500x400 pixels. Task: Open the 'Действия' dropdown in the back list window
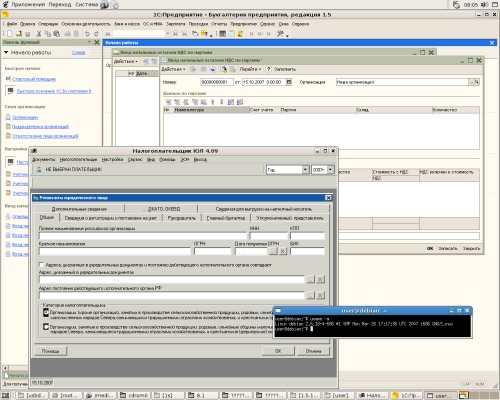click(126, 61)
